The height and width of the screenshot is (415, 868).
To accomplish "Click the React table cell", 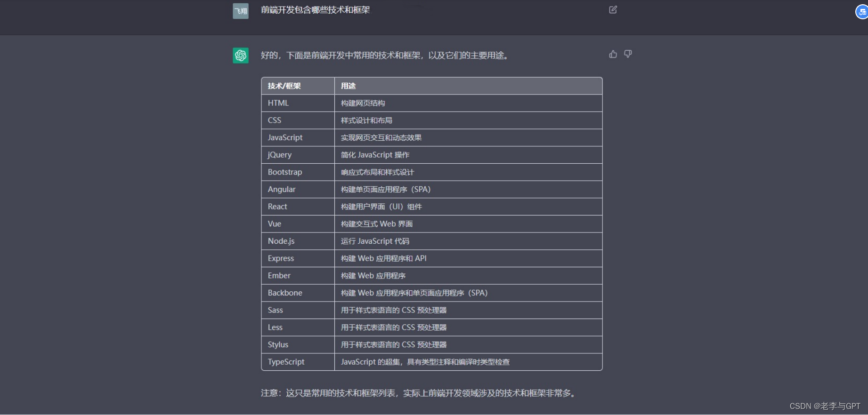I will click(x=298, y=207).
